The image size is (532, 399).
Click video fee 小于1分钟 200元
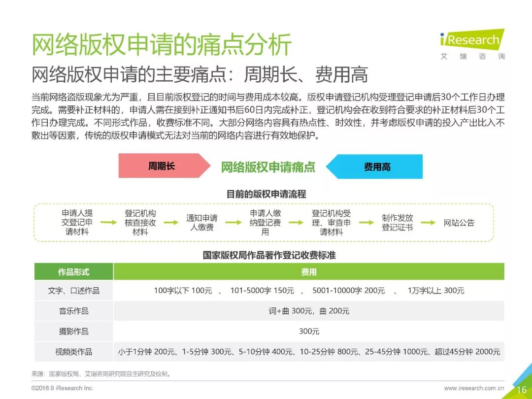coord(146,352)
